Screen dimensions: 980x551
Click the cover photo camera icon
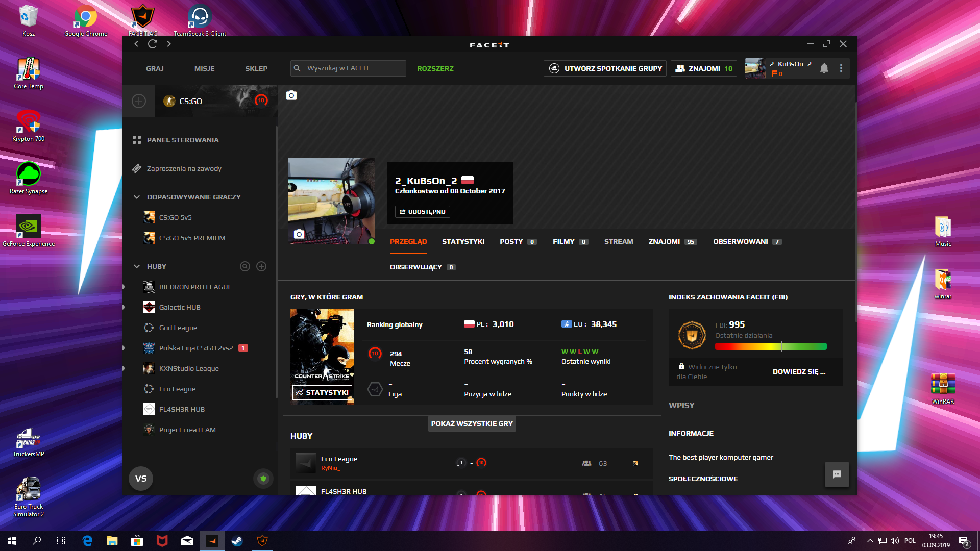point(291,95)
